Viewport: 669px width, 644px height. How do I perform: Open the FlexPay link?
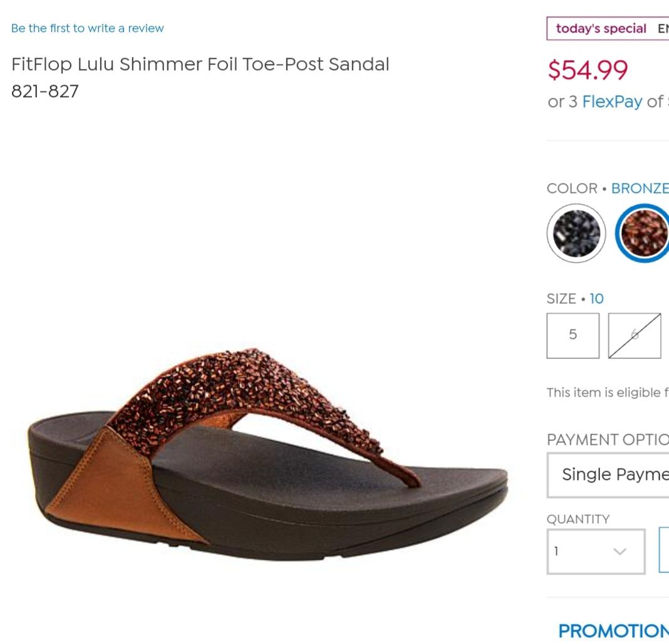coord(612,101)
